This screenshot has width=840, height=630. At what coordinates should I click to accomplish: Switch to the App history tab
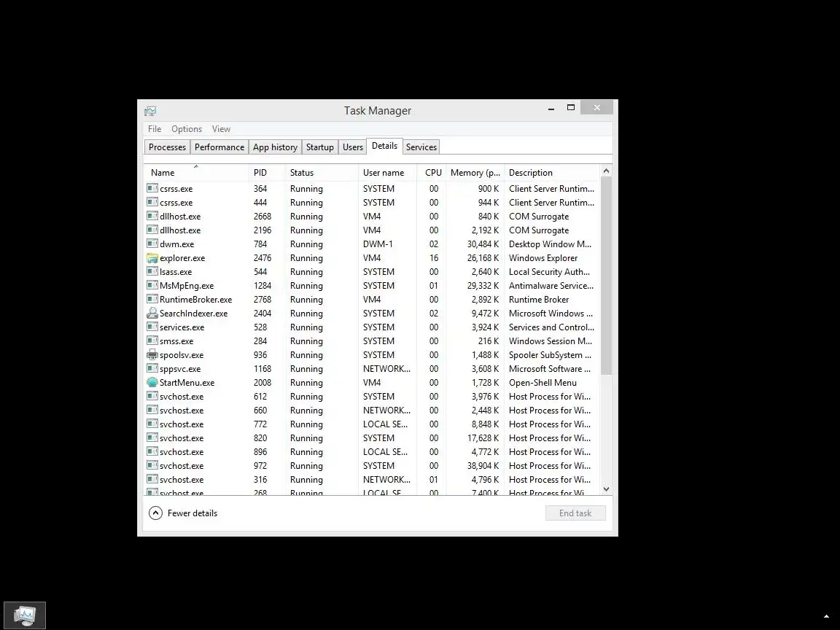tap(275, 147)
